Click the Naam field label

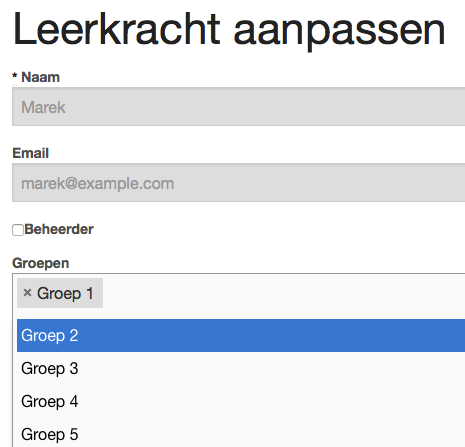40,77
